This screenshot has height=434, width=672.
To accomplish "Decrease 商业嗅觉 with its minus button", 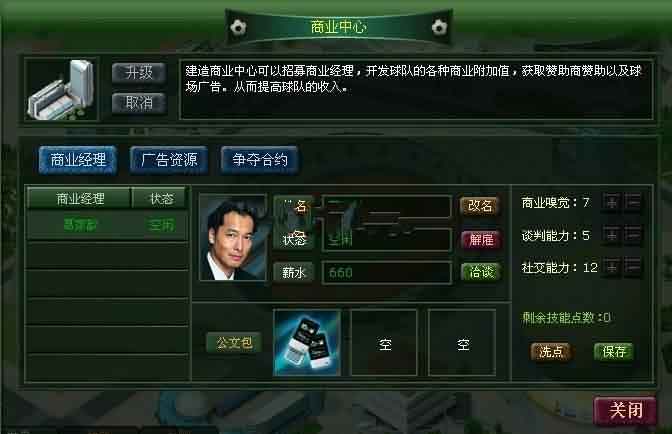I will 633,202.
